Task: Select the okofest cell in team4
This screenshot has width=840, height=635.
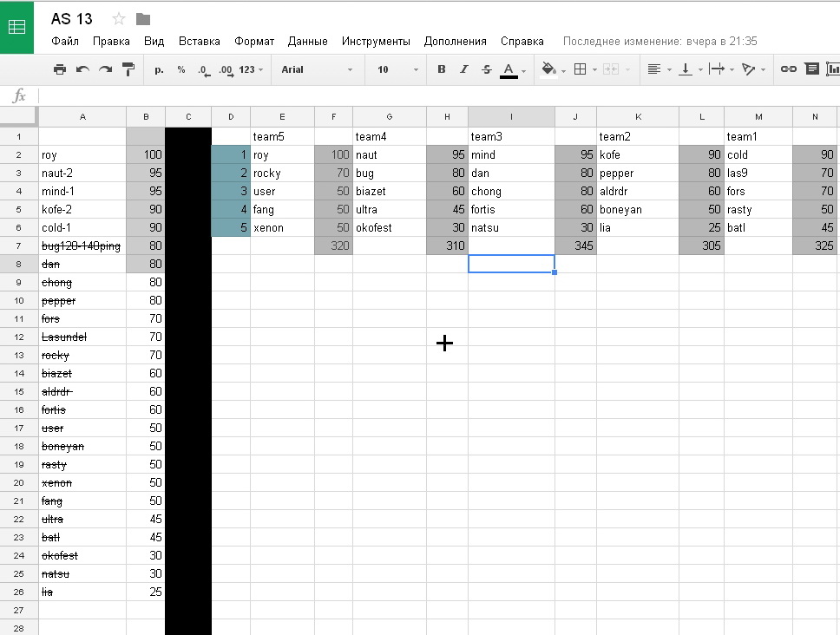Action: click(x=390, y=227)
